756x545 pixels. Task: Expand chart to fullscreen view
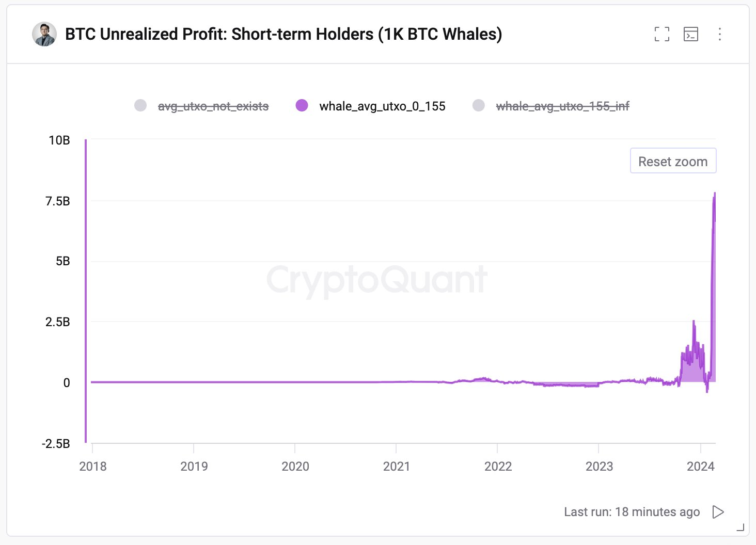661,34
